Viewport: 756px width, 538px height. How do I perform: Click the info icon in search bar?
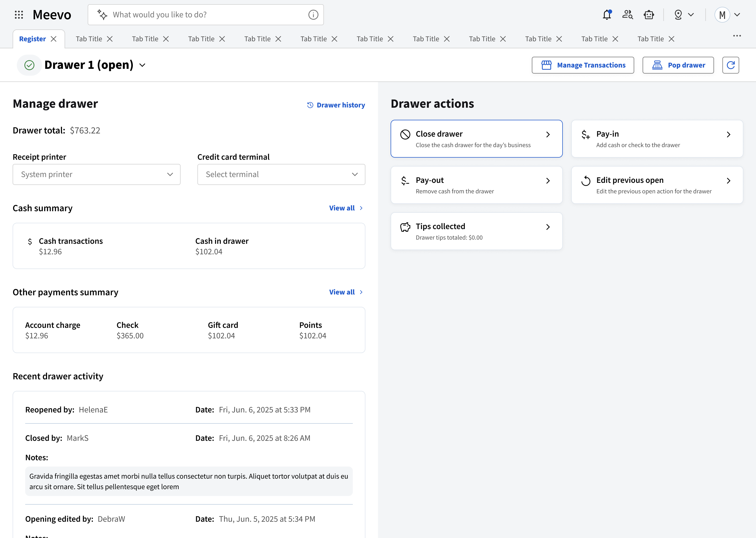tap(313, 14)
